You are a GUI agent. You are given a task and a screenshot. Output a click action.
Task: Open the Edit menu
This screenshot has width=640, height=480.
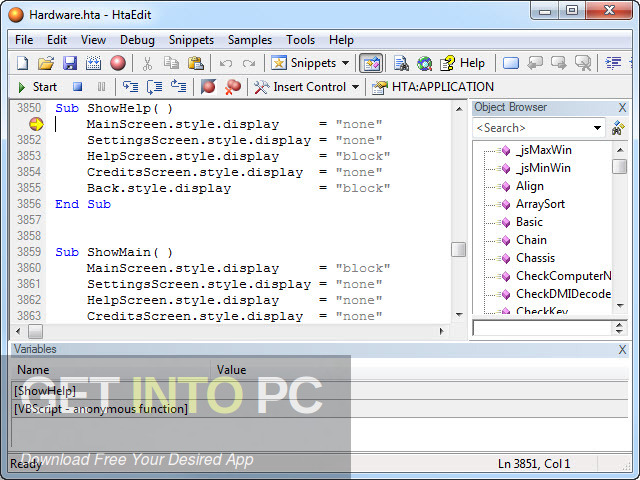[x=57, y=40]
